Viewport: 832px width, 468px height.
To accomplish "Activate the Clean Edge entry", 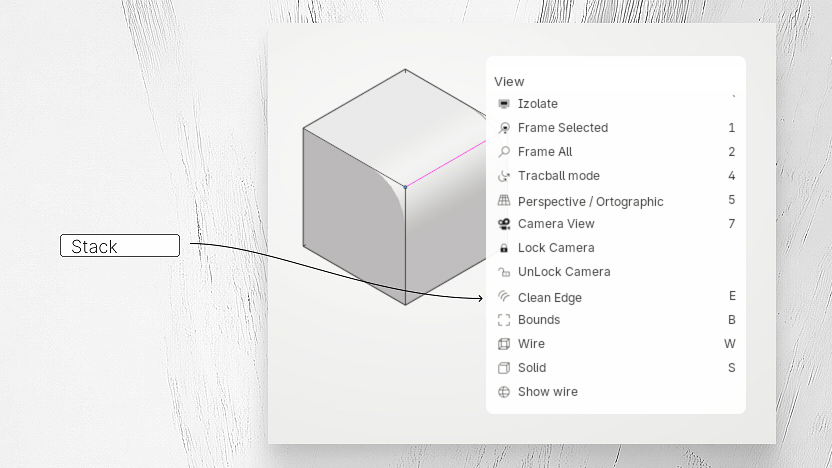I will point(616,297).
